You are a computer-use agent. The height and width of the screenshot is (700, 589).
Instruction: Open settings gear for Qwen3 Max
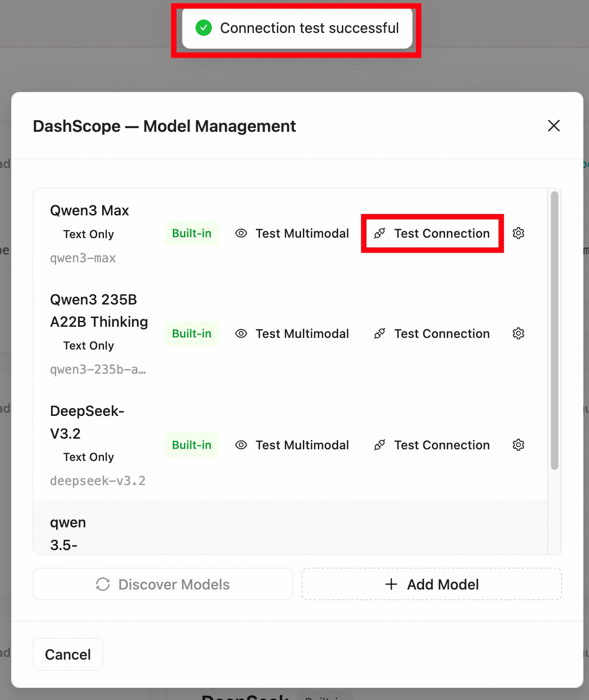click(518, 233)
